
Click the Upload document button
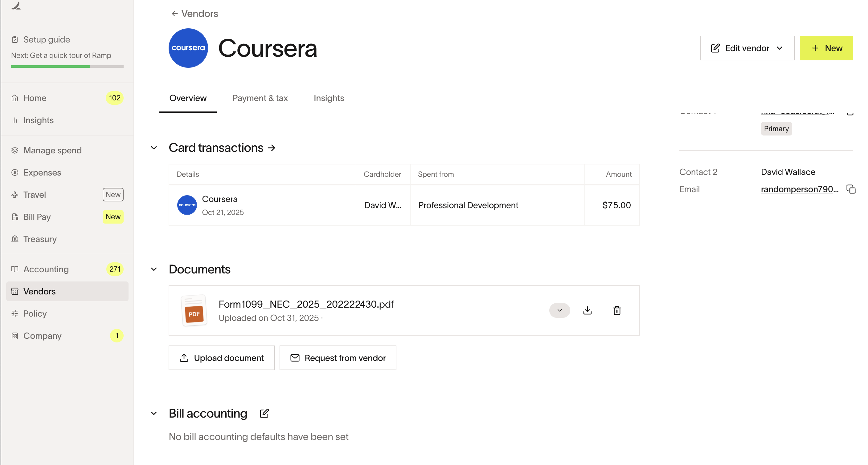[221, 358]
